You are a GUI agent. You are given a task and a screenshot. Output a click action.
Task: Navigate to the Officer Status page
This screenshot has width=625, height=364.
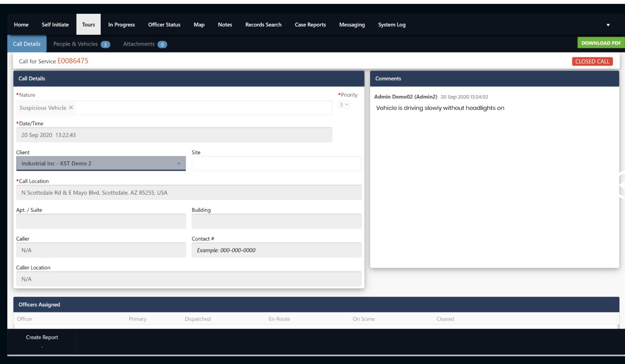pos(165,25)
